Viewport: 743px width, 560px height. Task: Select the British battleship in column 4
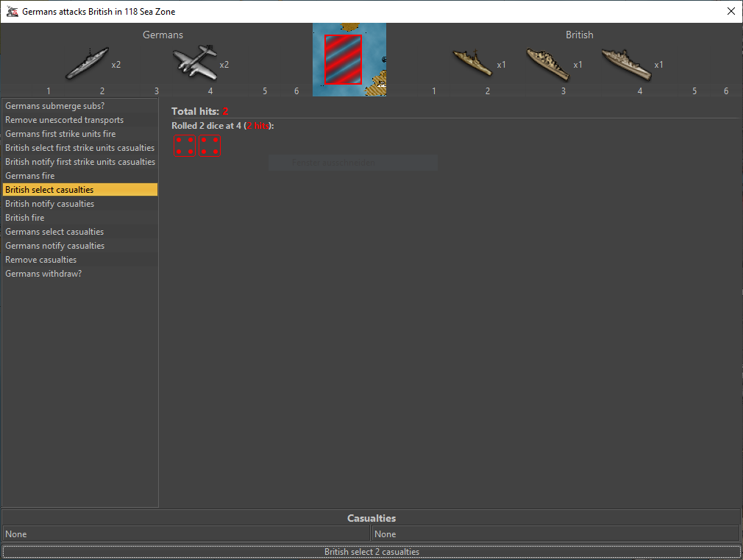coord(625,64)
